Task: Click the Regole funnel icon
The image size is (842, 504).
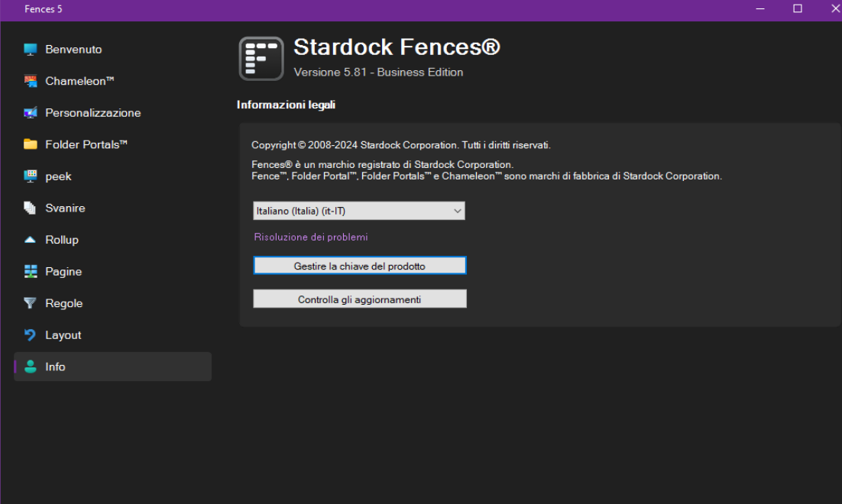Action: coord(31,302)
